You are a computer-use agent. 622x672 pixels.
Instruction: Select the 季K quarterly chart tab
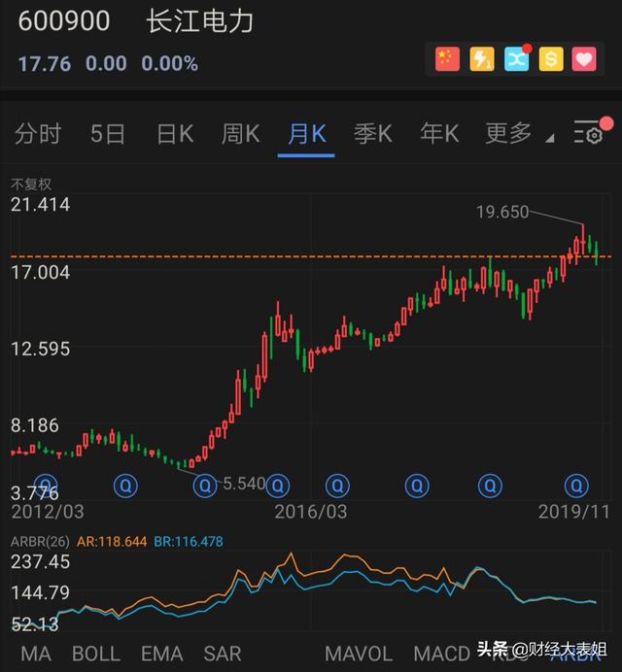(373, 134)
